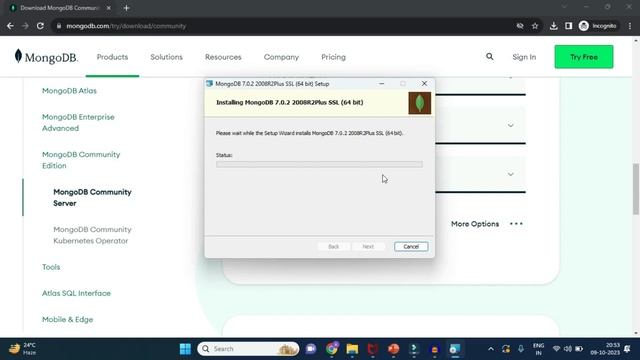
Task: Click the installer Status progress bar
Action: [319, 164]
